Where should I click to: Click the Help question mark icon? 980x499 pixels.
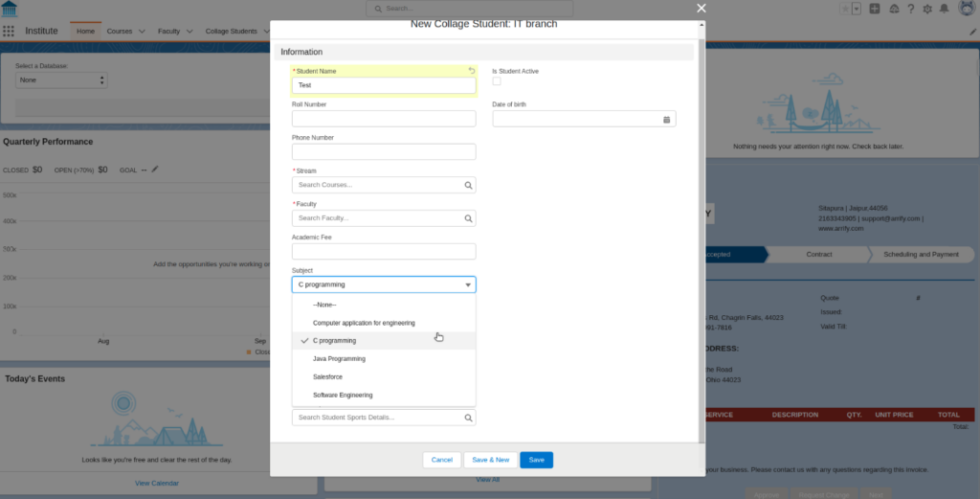coord(909,9)
